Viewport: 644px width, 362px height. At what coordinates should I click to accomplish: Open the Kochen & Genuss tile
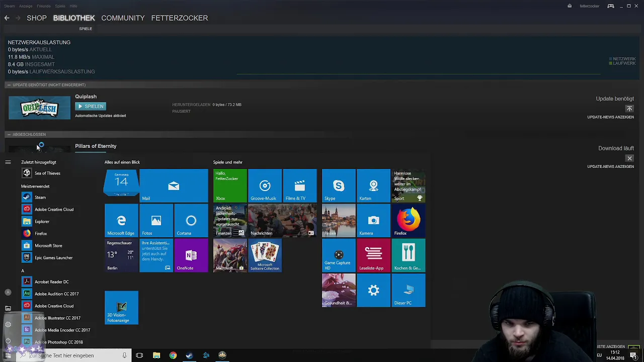(x=408, y=255)
